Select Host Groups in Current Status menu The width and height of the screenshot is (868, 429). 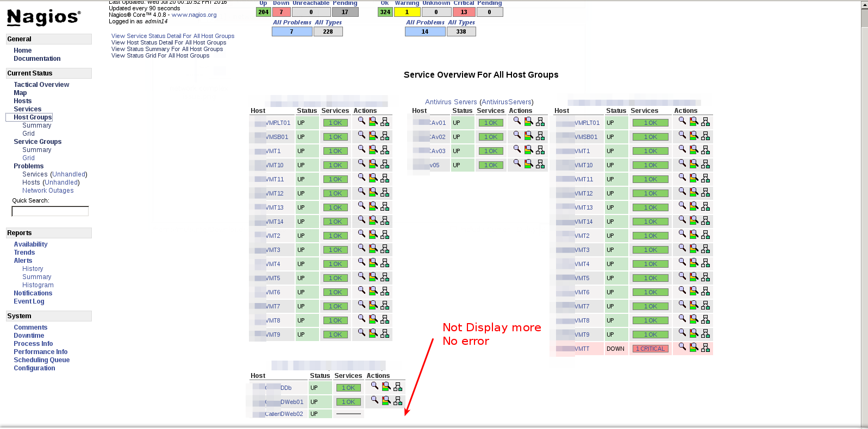click(x=33, y=117)
